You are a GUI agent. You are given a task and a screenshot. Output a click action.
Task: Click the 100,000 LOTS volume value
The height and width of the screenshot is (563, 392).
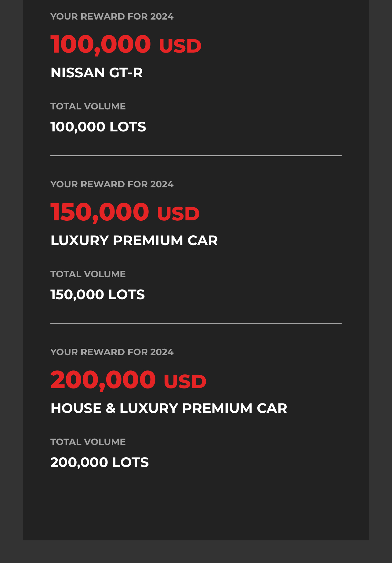coord(98,127)
